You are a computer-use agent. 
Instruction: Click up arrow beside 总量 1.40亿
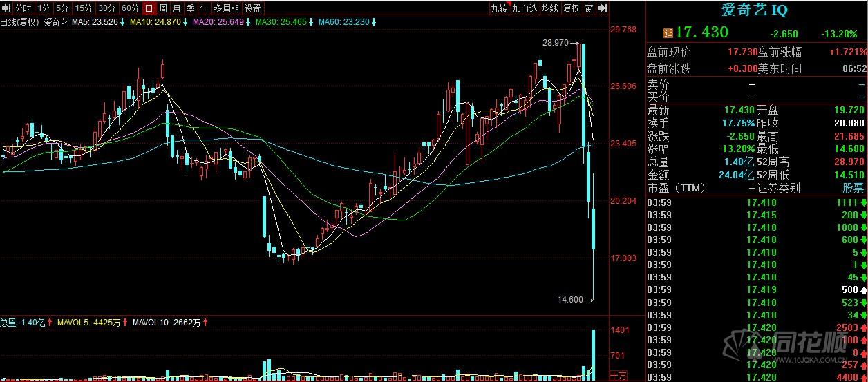[x=49, y=323]
